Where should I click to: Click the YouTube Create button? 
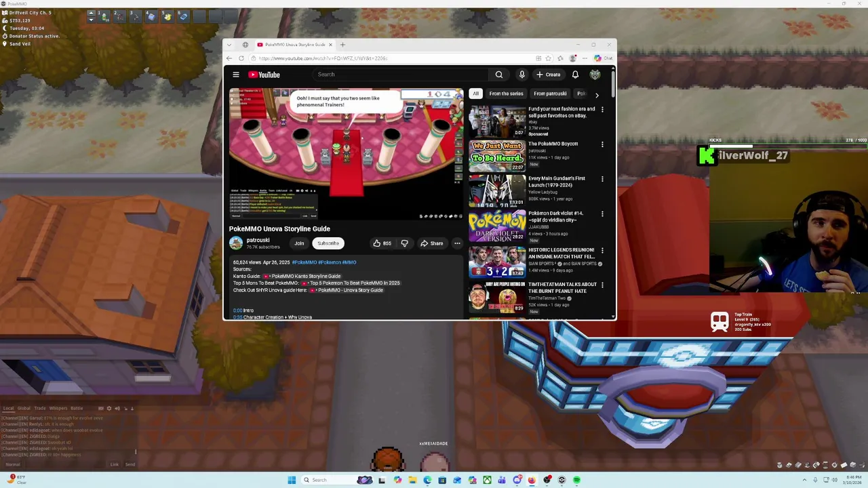549,75
